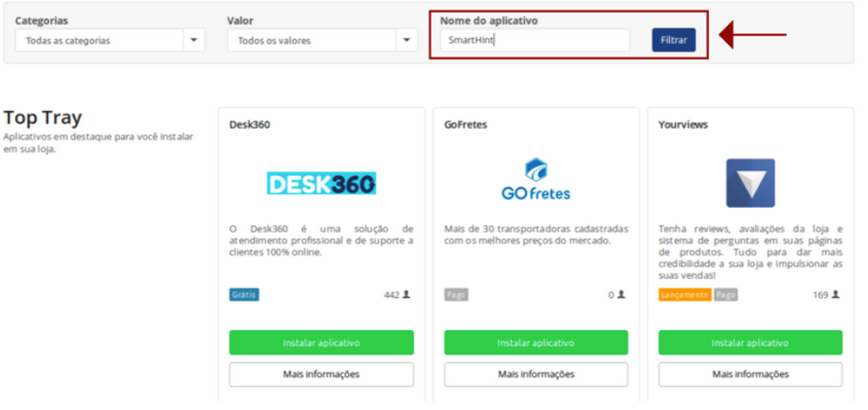868x410 pixels.
Task: Click the Filtrar button
Action: pos(673,40)
